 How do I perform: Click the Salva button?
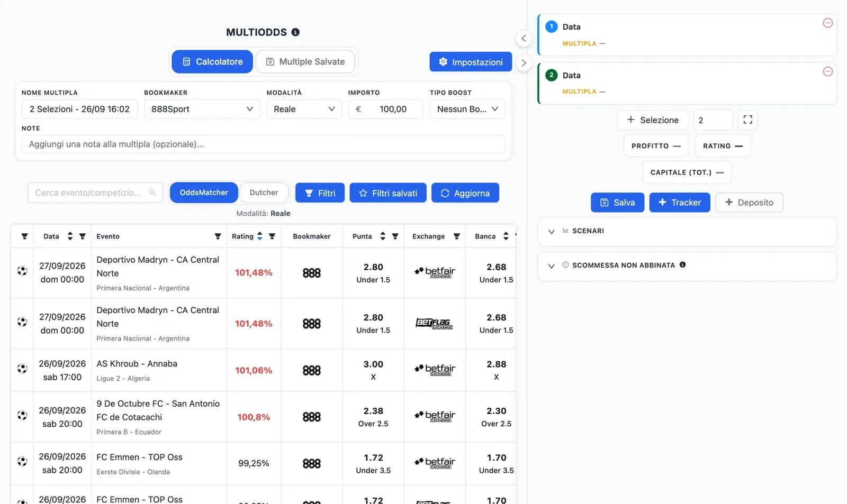(617, 203)
